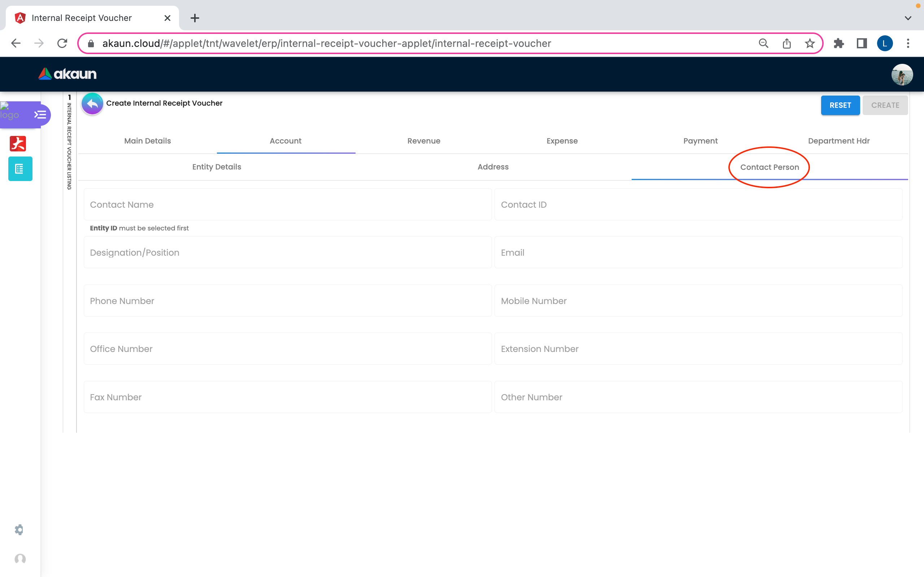Click the back arrow beside Create Internal Receipt Voucher
924x577 pixels.
point(92,103)
